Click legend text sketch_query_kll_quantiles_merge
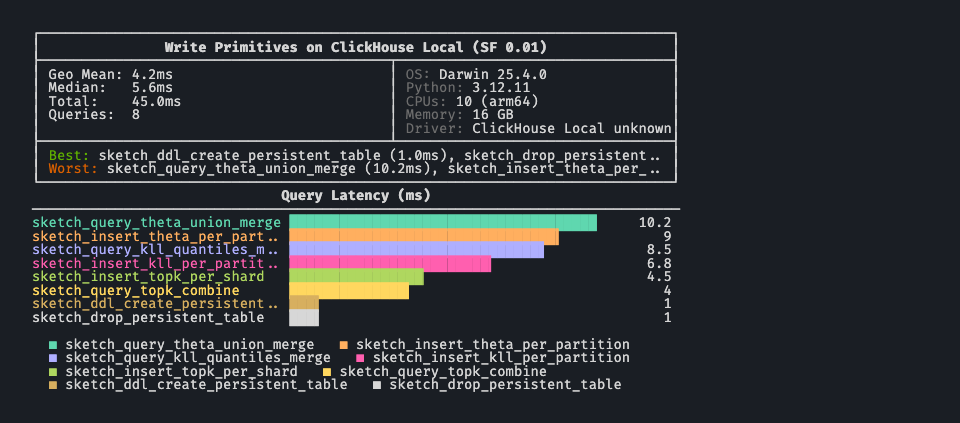The width and height of the screenshot is (960, 423). [198, 359]
